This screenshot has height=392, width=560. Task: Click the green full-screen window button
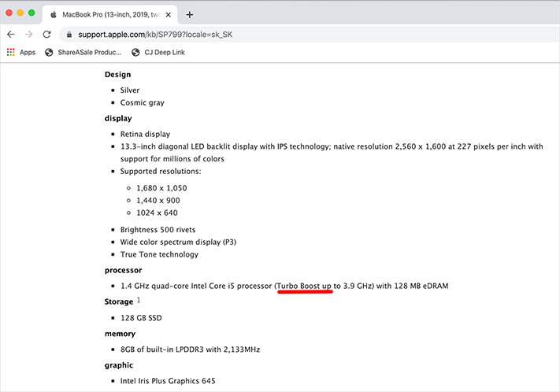tap(32, 13)
